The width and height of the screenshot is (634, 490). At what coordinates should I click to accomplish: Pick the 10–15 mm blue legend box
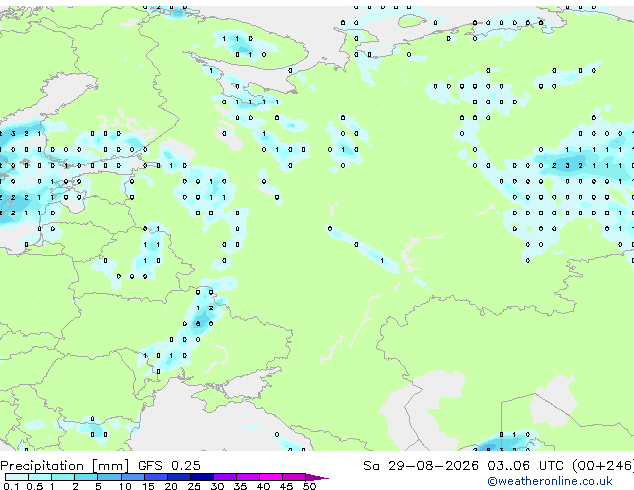(x=132, y=477)
